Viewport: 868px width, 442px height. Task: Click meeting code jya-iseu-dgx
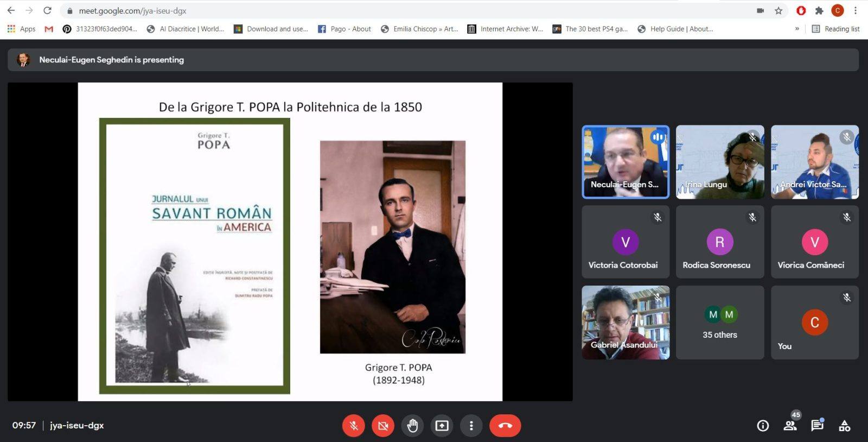pyautogui.click(x=77, y=425)
